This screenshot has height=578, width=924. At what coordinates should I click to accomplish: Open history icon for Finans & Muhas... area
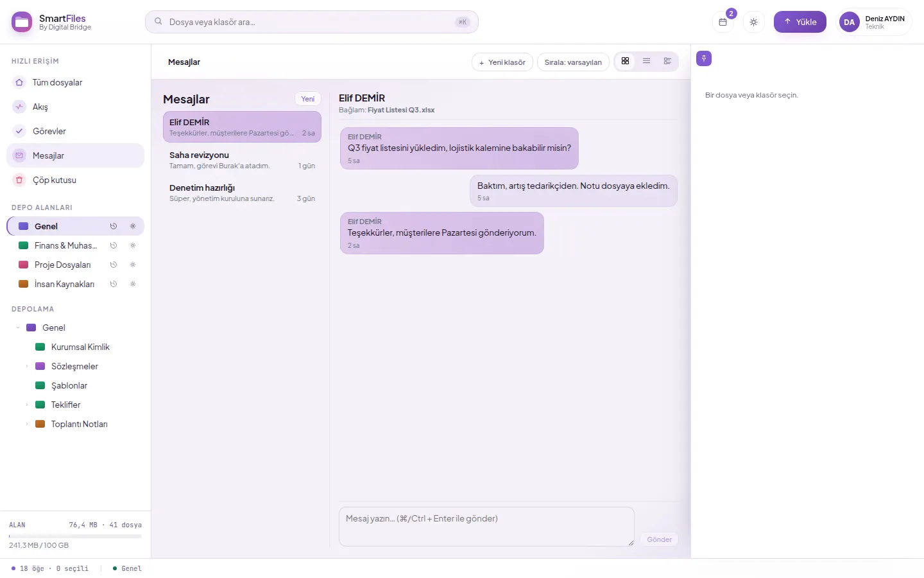pos(114,245)
